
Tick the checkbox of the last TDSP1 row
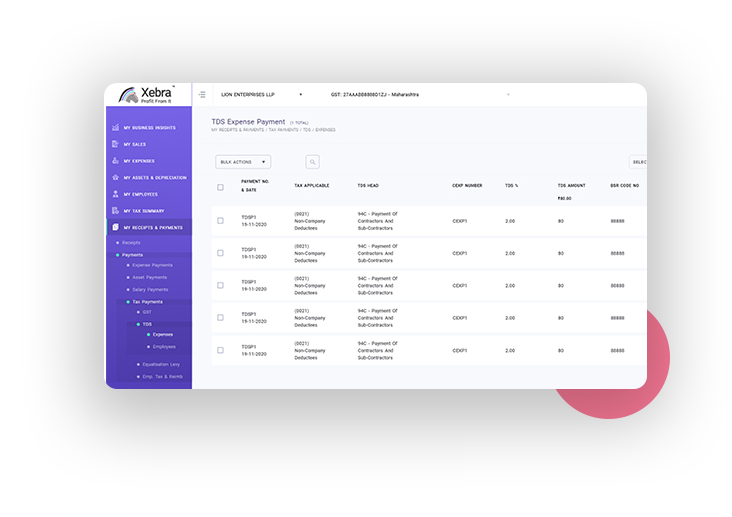pos(220,351)
